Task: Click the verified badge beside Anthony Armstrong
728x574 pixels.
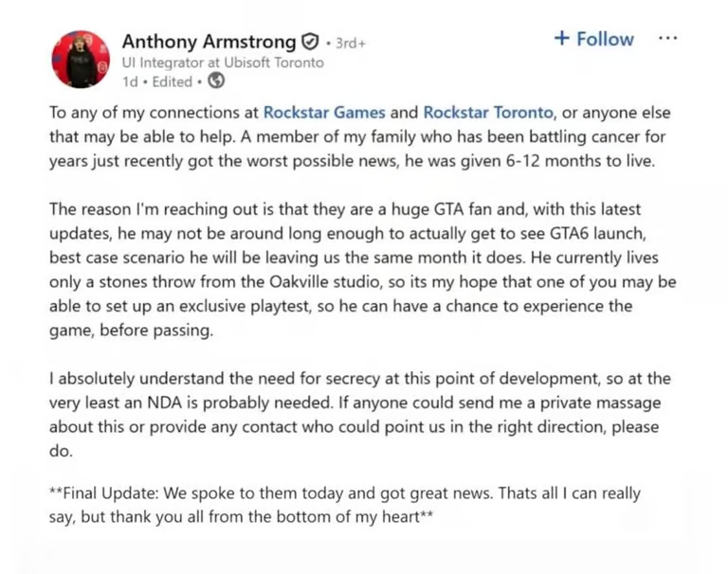Action: (x=309, y=43)
